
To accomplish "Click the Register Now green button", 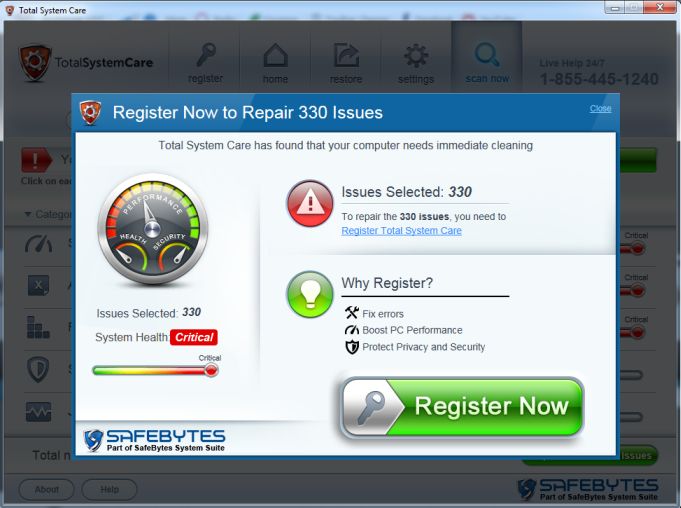I will click(462, 407).
